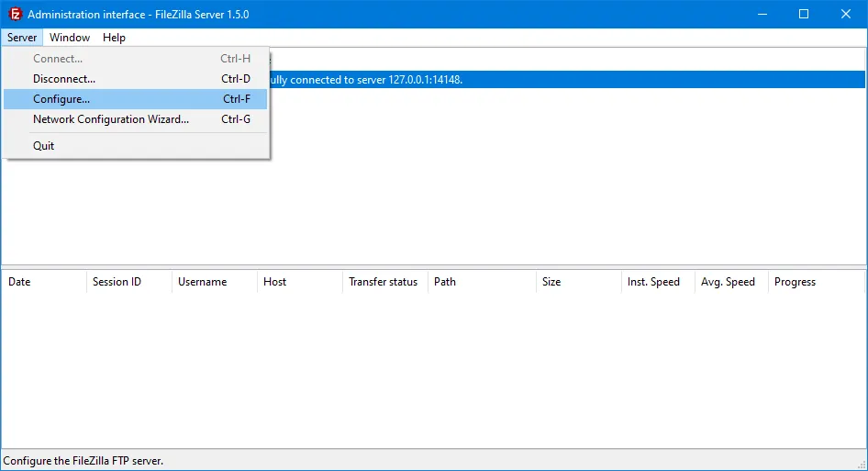Open the Help menu

click(114, 37)
